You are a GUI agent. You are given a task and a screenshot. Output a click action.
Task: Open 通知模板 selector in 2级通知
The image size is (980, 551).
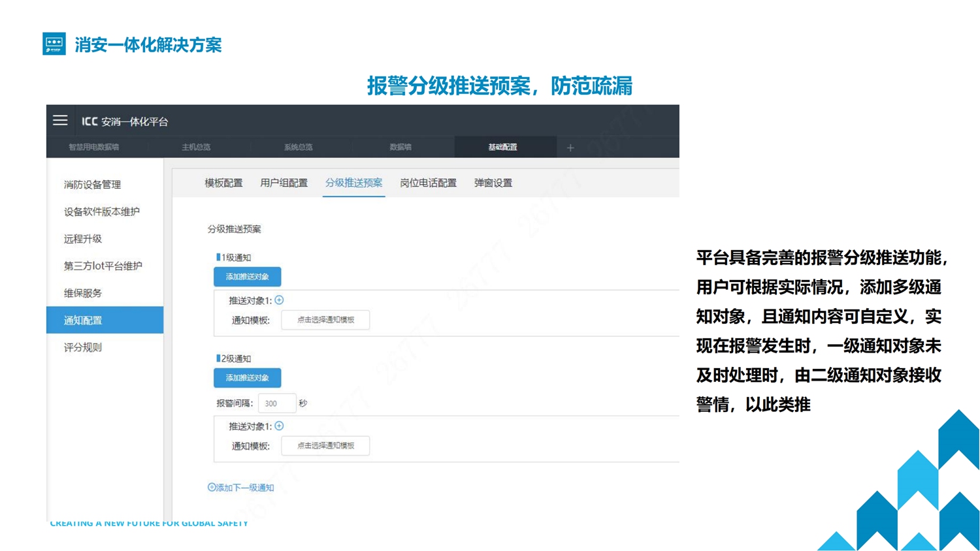coord(325,446)
